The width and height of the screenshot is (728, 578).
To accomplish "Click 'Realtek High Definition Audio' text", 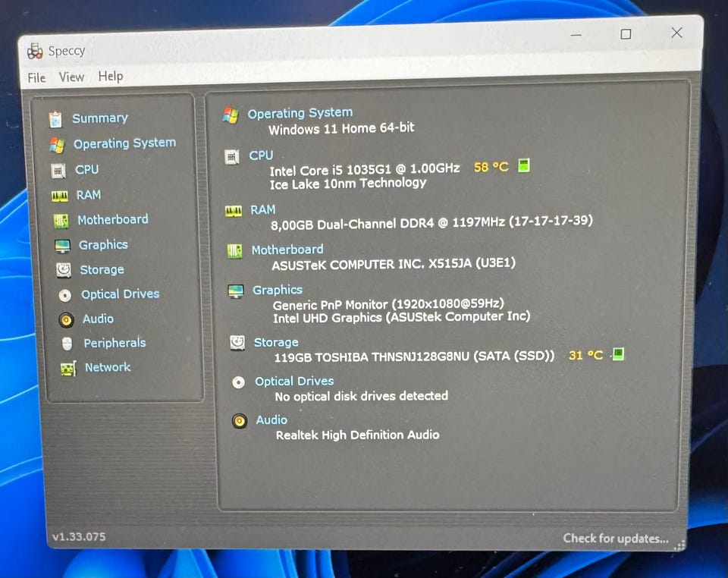I will 357,435.
